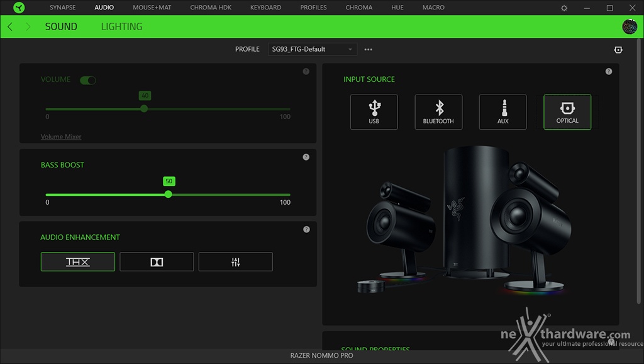Screen dimensions: 644x364
Task: Open help for the Volume panel
Action: [306, 72]
